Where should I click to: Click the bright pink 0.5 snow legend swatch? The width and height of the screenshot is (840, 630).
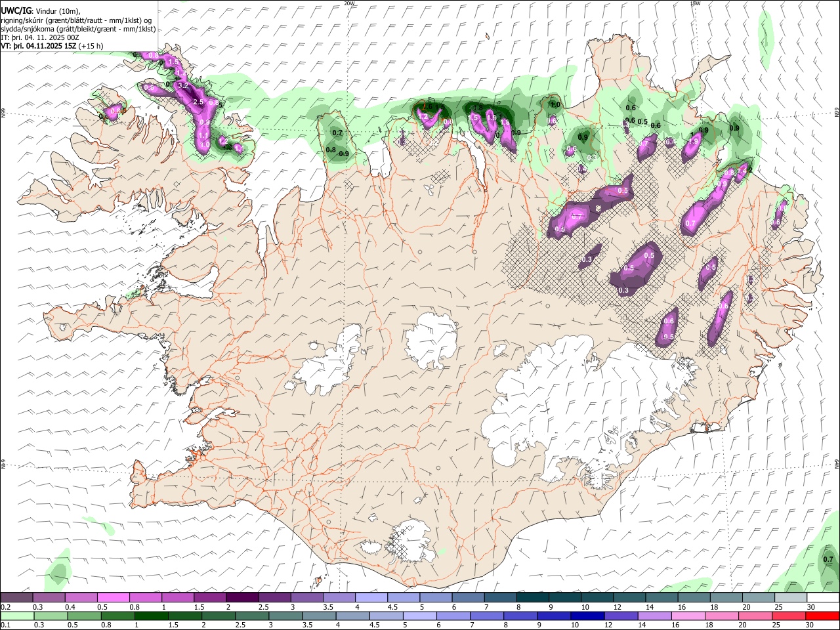tap(113, 597)
